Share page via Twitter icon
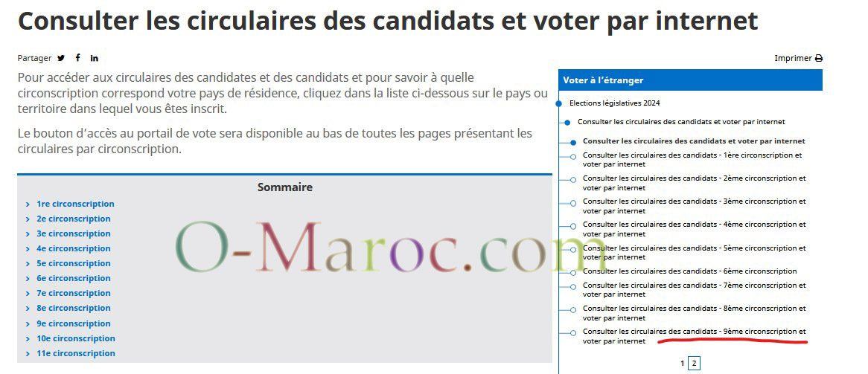868x374 pixels. [x=61, y=58]
